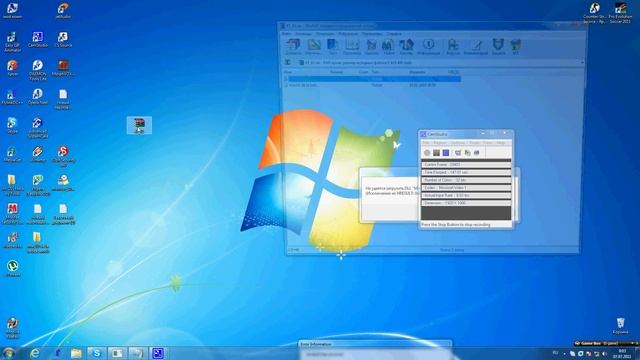
Task: Select the Pro Evolution Soccer 2011 shortcut
Action: click(x=620, y=13)
